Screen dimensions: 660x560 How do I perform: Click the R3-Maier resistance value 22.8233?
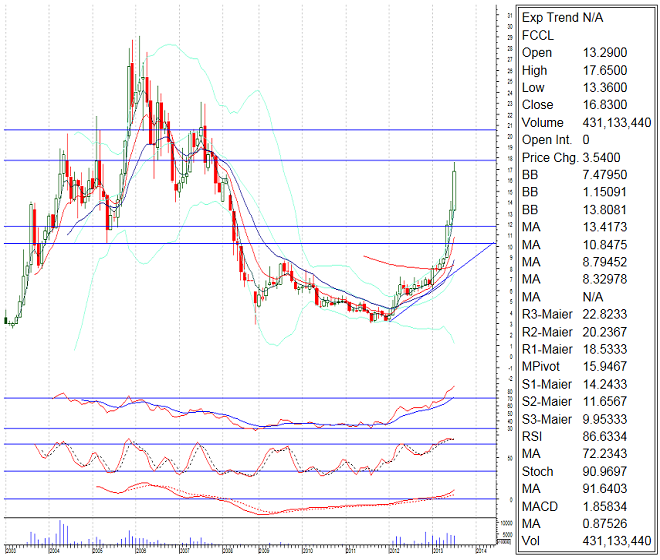[606, 313]
